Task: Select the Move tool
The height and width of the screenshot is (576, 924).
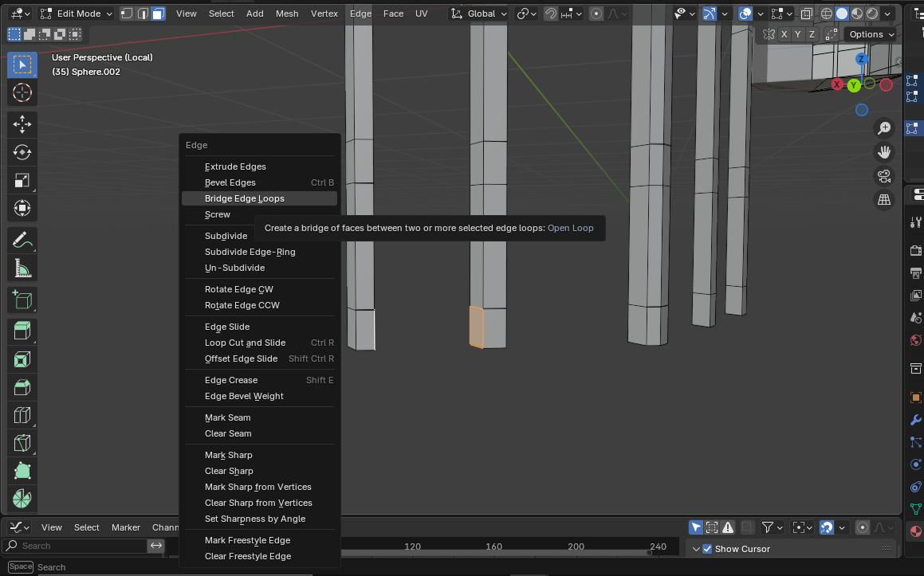Action: tap(22, 124)
